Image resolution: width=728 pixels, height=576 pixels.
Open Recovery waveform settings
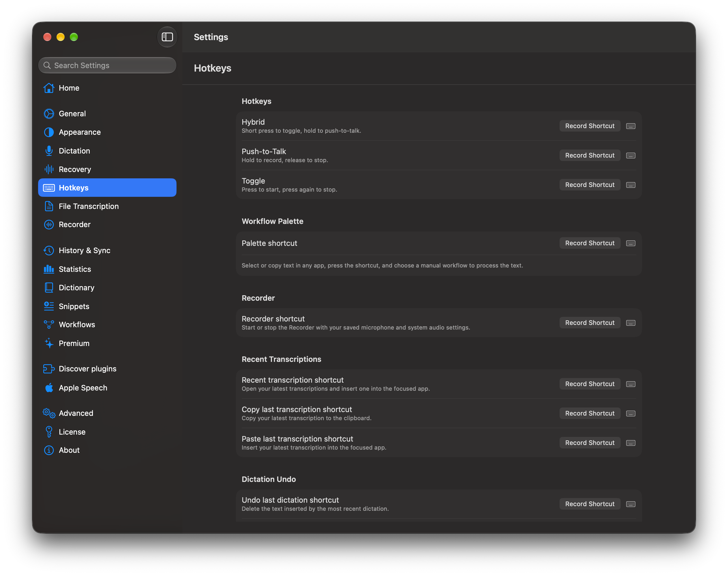pyautogui.click(x=107, y=169)
